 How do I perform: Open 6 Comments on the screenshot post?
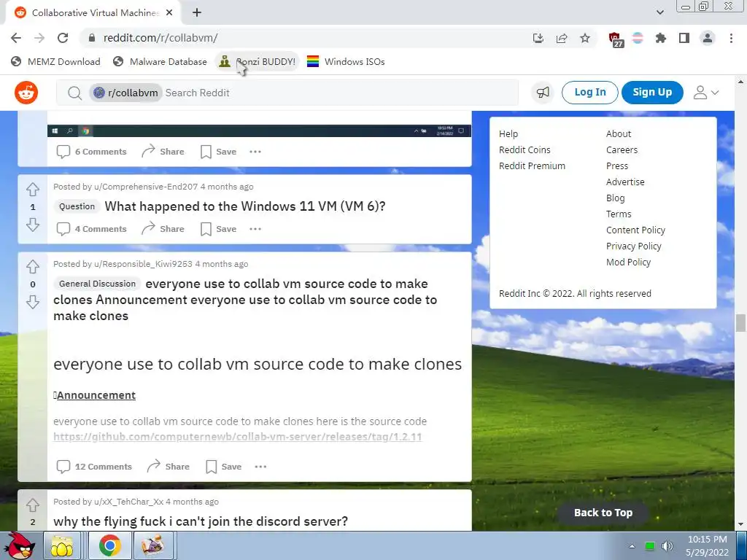[x=92, y=152]
